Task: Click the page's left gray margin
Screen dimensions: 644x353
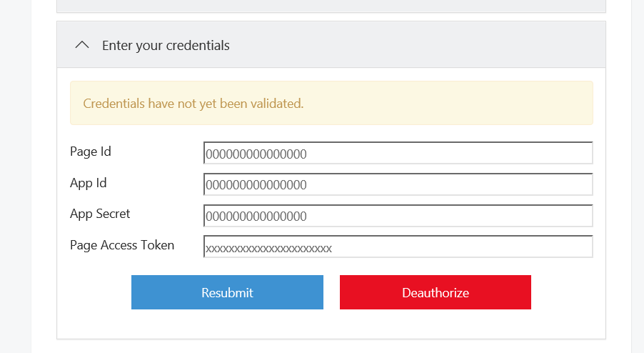Action: click(x=14, y=179)
